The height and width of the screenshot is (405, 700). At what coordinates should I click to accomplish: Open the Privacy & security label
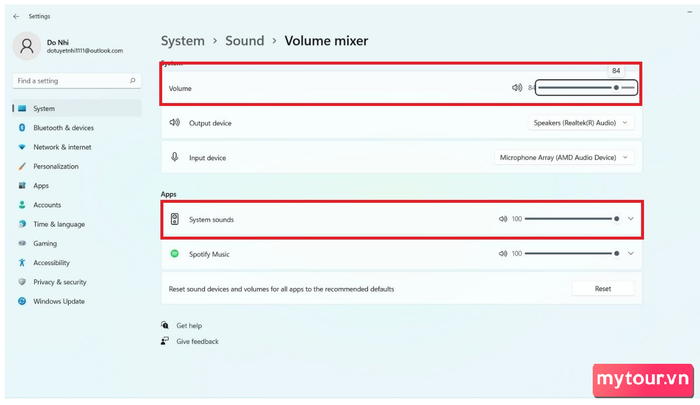point(60,282)
